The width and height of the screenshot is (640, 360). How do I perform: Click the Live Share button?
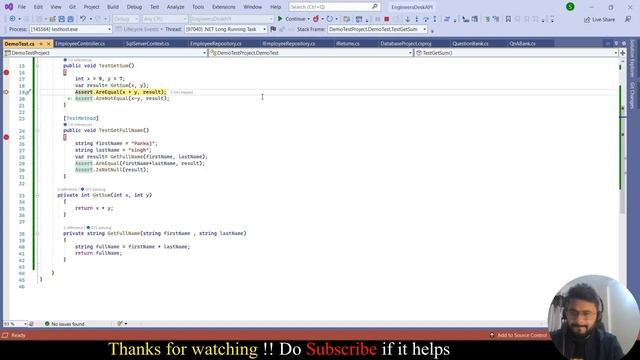pyautogui.click(x=599, y=19)
